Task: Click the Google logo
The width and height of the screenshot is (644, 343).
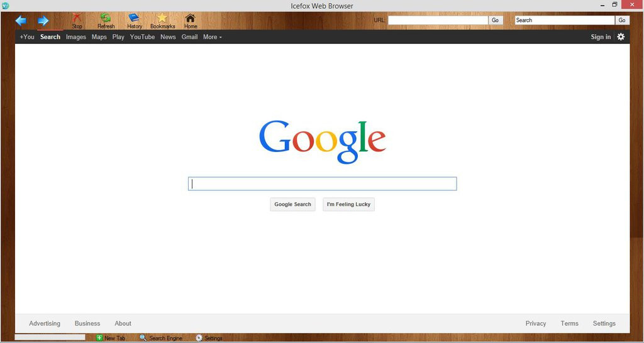Action: coord(323,141)
